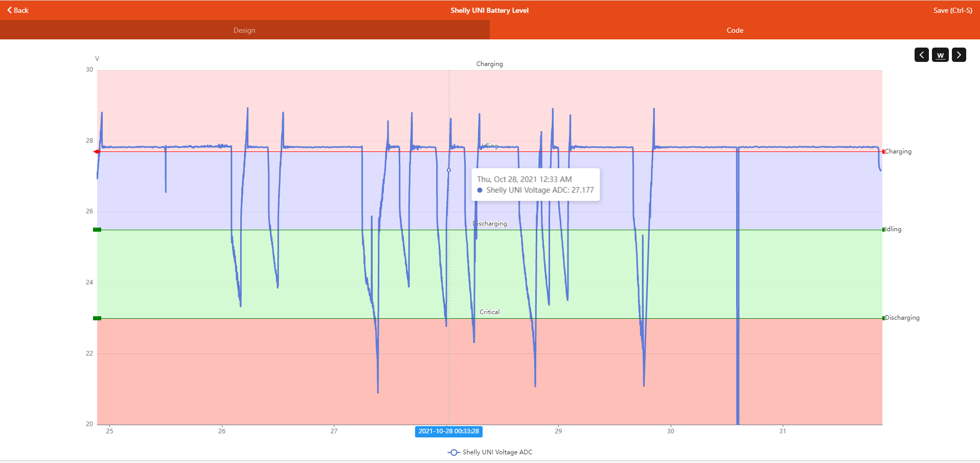Go to the next time period arrow

(959, 55)
